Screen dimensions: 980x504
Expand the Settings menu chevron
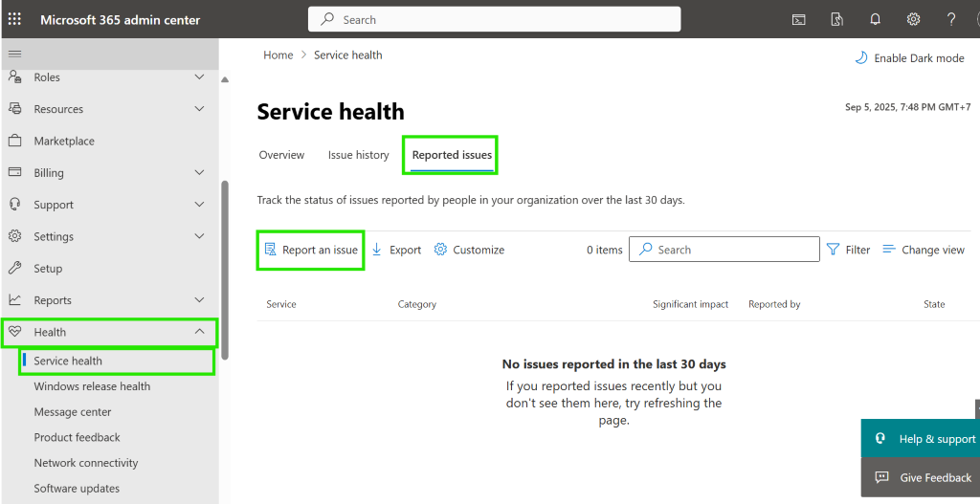tap(199, 236)
